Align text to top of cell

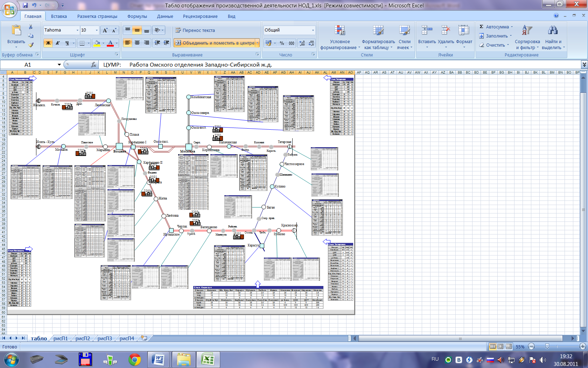[x=128, y=30]
